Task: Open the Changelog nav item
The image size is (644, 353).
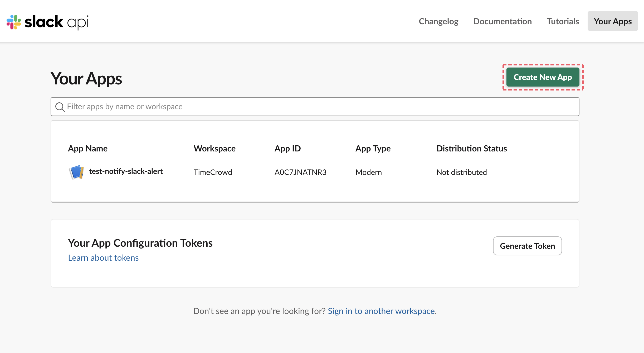Action: [x=438, y=21]
